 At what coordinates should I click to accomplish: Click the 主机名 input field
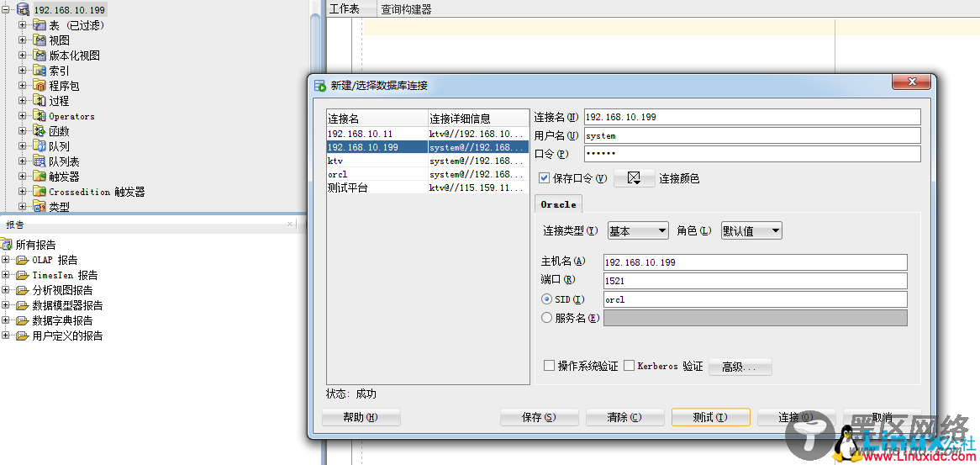click(755, 262)
